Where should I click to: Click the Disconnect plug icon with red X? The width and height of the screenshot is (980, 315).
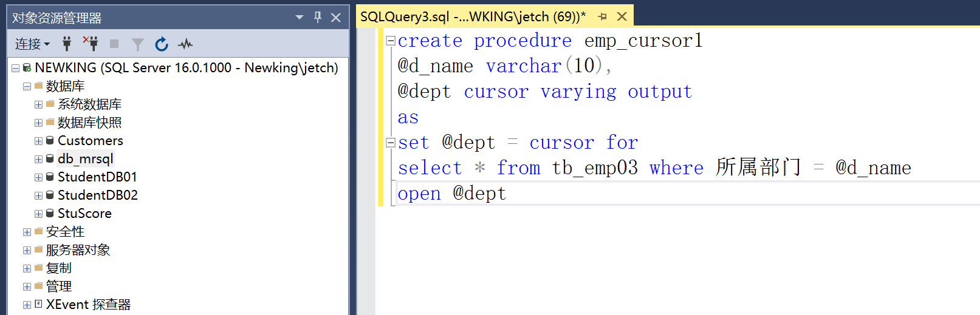[x=91, y=44]
